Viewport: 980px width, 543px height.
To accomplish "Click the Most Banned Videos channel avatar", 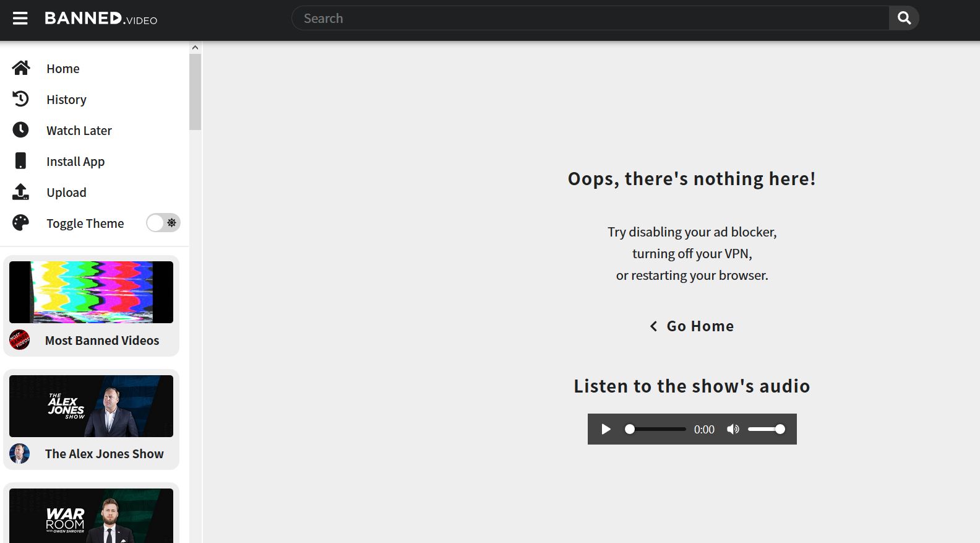I will tap(20, 340).
